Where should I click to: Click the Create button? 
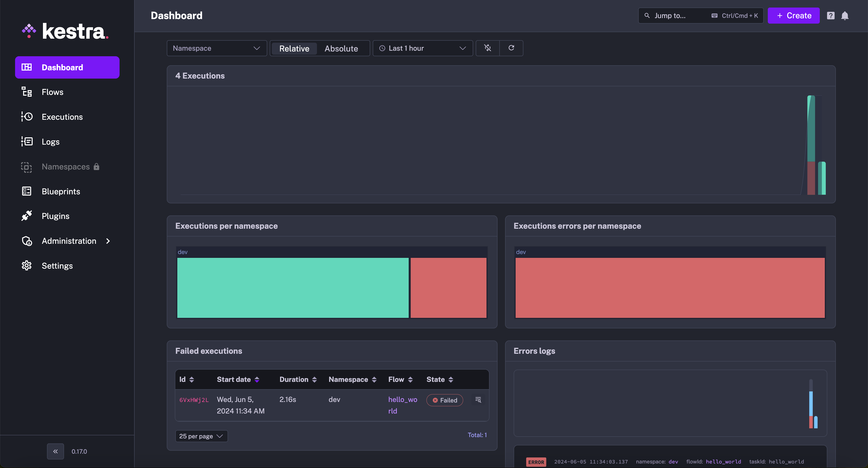point(794,16)
